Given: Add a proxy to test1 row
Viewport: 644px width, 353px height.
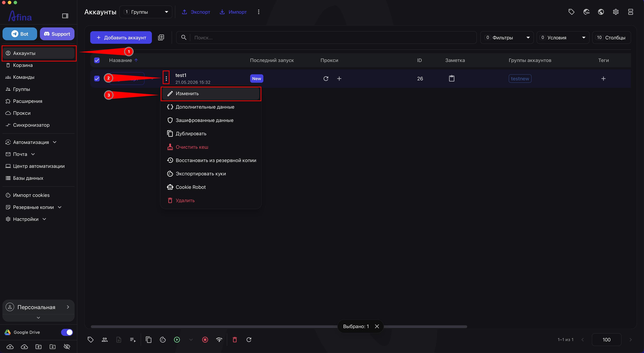Looking at the screenshot, I should tap(339, 79).
